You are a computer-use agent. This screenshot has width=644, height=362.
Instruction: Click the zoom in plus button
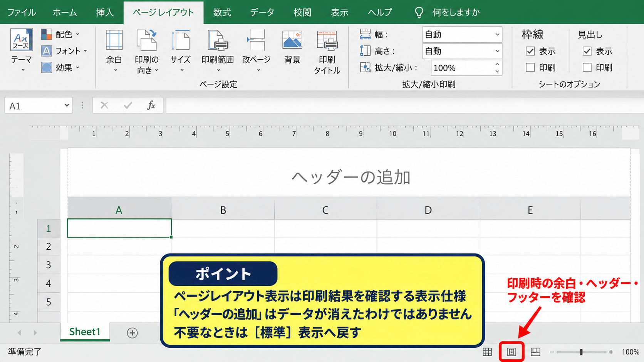[x=611, y=352]
